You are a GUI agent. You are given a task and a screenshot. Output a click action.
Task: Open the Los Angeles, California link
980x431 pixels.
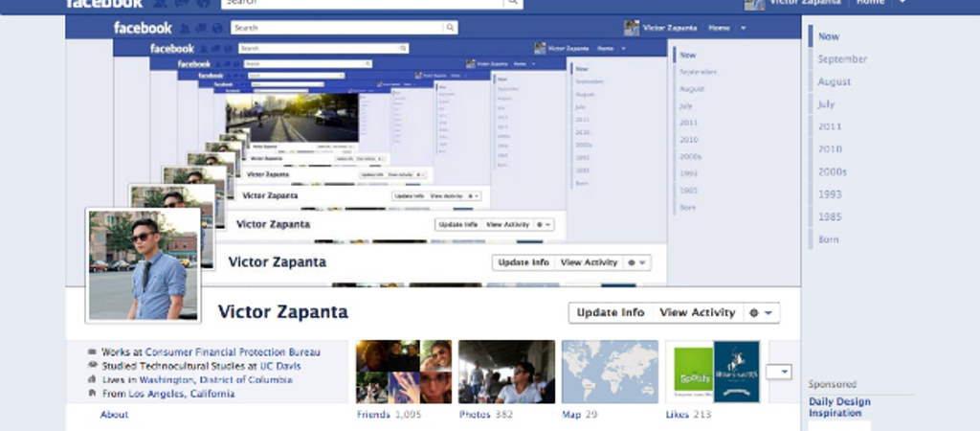pyautogui.click(x=182, y=394)
